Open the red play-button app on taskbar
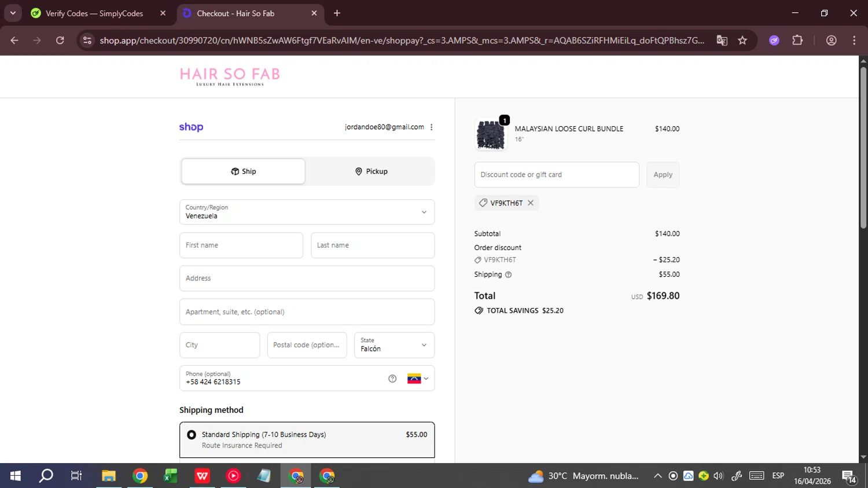 tap(233, 476)
